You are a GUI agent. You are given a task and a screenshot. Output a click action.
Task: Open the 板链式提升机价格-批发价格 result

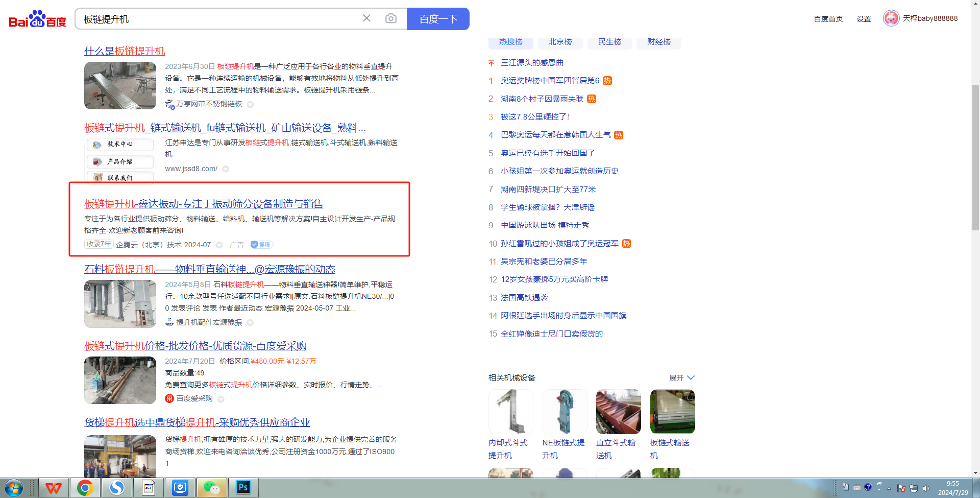[x=195, y=346]
